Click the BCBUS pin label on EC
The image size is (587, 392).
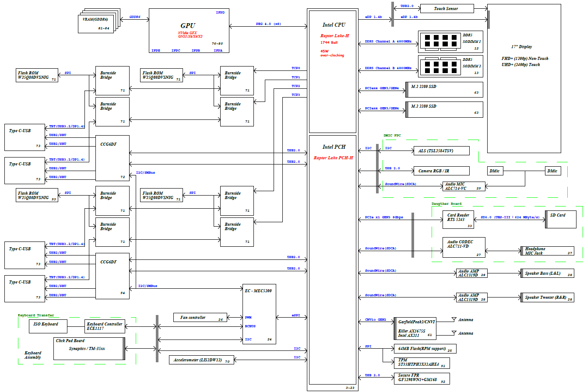[x=250, y=326]
